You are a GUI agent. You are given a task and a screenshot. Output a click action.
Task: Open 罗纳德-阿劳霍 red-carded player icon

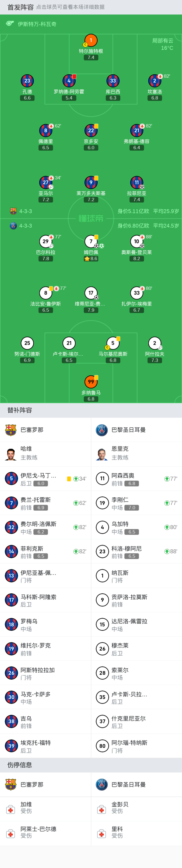(x=69, y=81)
